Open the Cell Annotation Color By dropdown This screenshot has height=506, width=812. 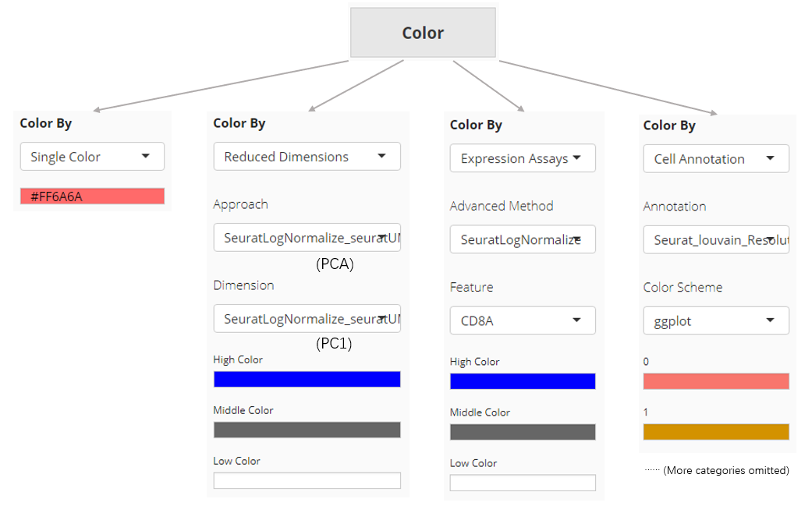click(715, 159)
